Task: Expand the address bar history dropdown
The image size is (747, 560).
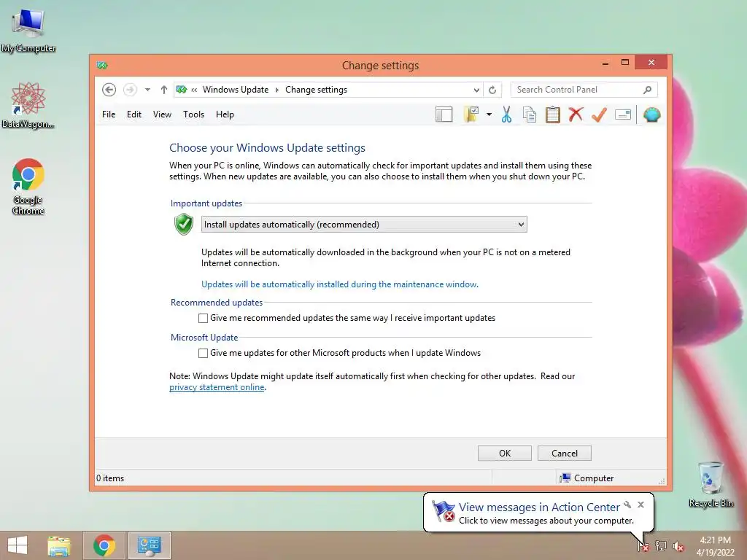Action: (476, 90)
